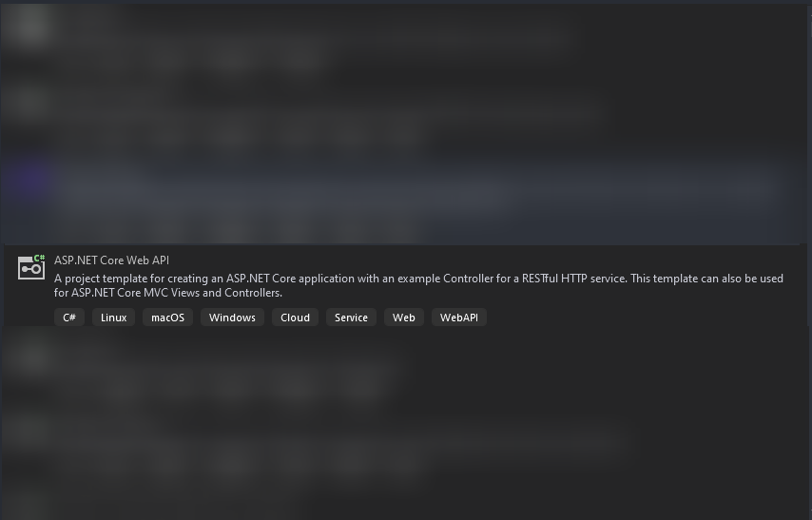Click the Windows platform tag
This screenshot has width=812, height=520.
tap(232, 318)
